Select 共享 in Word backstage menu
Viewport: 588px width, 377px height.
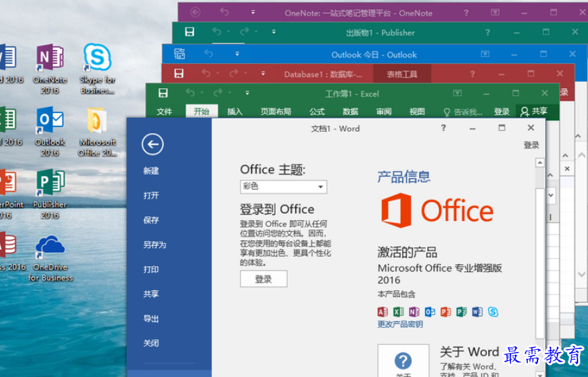pos(151,294)
